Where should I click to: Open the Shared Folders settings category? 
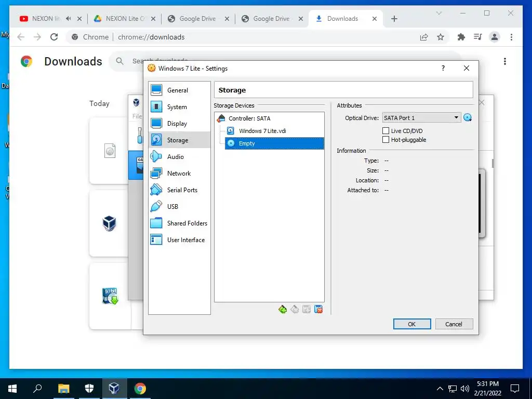(179, 223)
